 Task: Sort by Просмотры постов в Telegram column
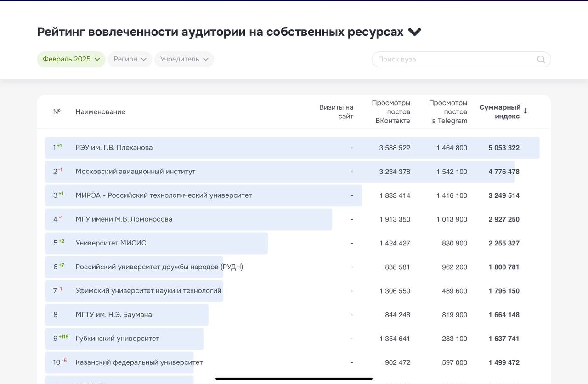(x=448, y=111)
